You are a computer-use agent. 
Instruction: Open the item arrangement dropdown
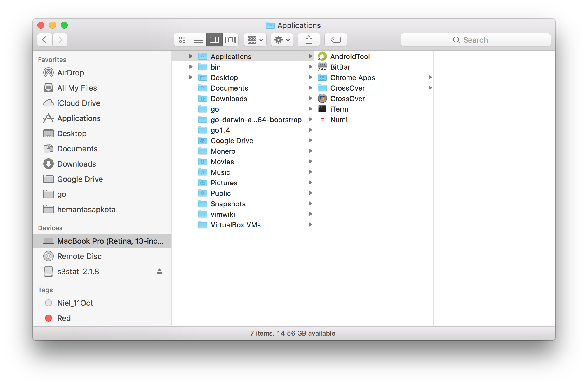click(x=255, y=40)
